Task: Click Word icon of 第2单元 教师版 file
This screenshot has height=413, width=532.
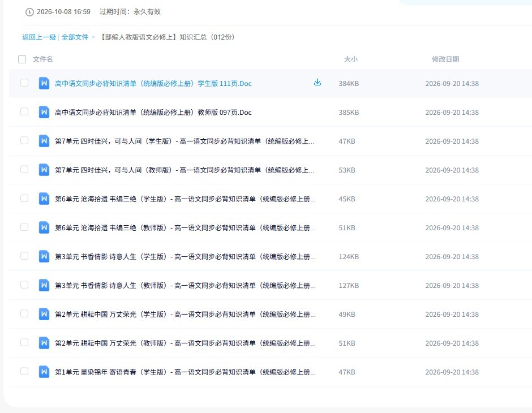Action: click(x=44, y=342)
